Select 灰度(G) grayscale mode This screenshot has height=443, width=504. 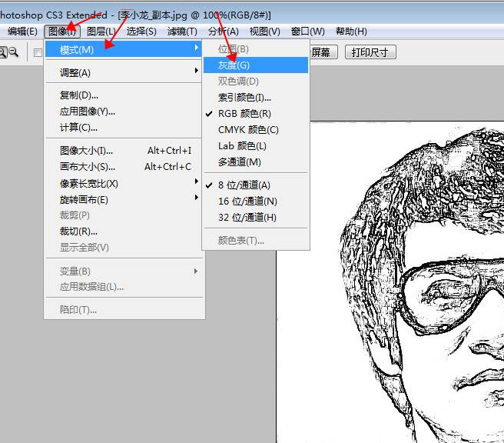pyautogui.click(x=234, y=65)
